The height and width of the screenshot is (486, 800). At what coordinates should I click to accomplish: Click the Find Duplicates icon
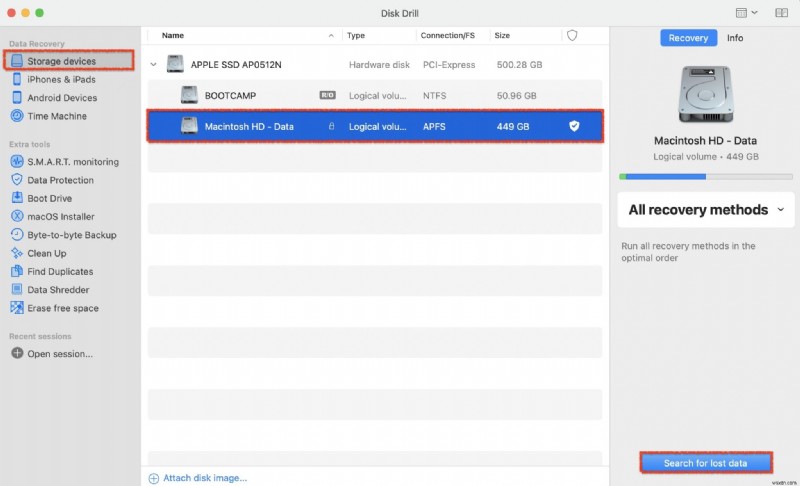pyautogui.click(x=17, y=271)
